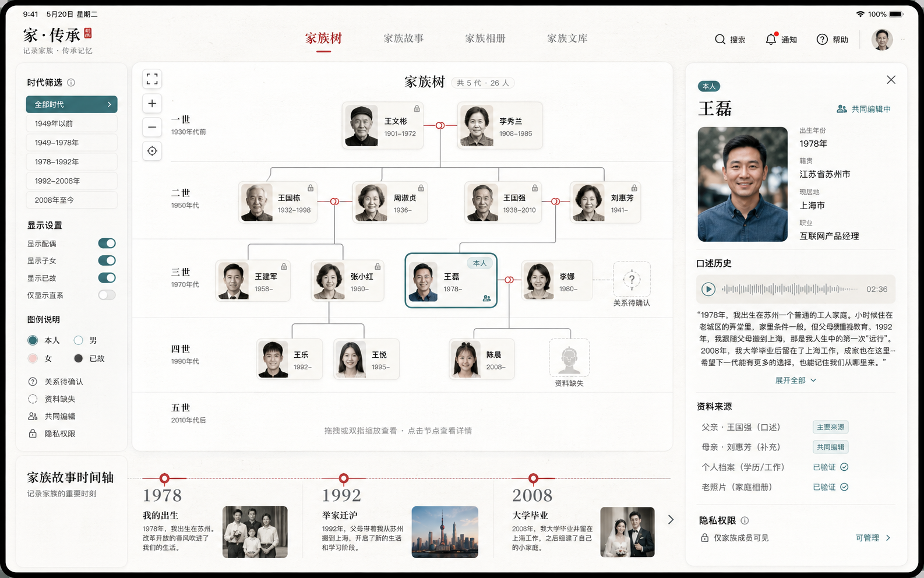Click the 1992 timeline marker
This screenshot has width=924, height=578.
coord(344,478)
